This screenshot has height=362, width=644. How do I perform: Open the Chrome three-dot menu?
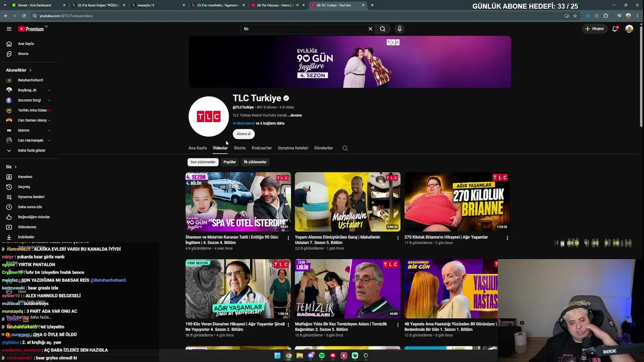point(637,16)
